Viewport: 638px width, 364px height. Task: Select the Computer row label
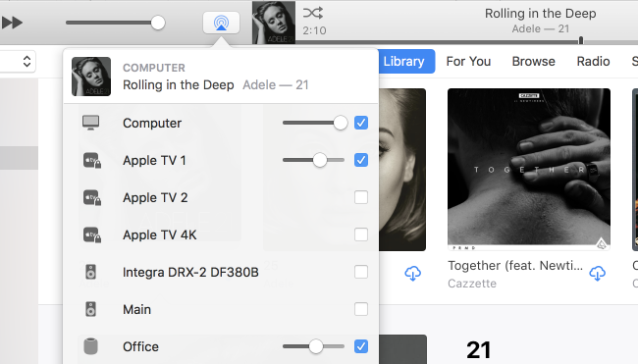point(152,124)
